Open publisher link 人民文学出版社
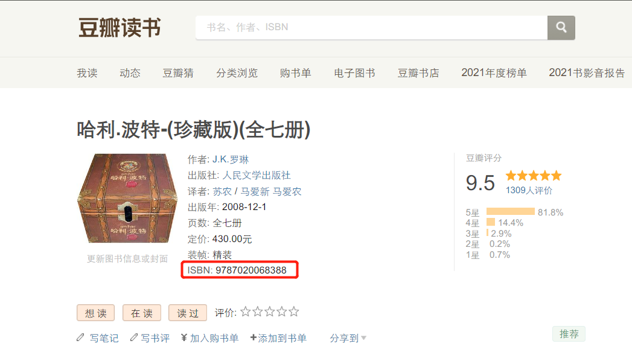The height and width of the screenshot is (364, 632). [257, 175]
